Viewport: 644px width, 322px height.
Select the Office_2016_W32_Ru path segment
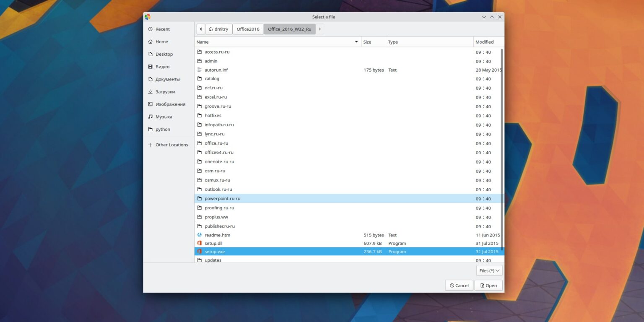(290, 29)
